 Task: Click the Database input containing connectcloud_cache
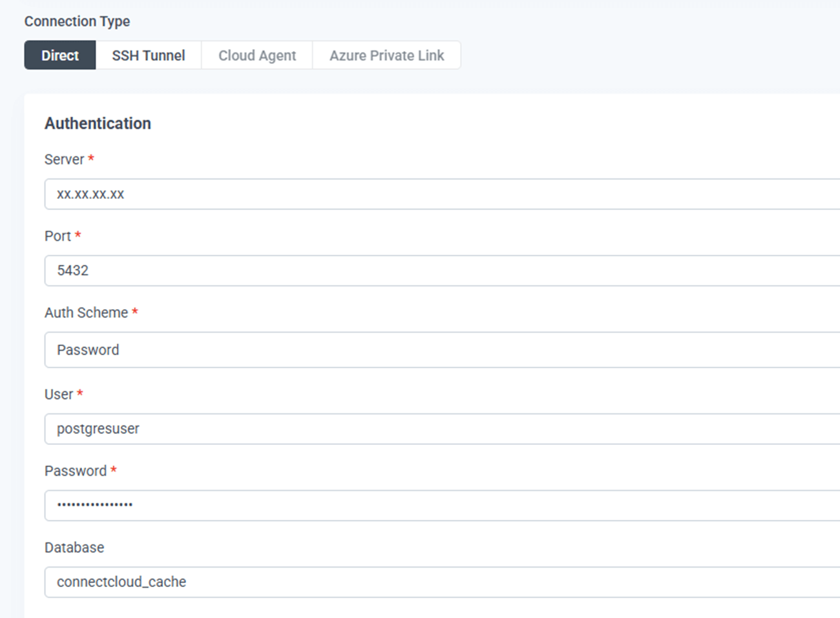coord(439,582)
